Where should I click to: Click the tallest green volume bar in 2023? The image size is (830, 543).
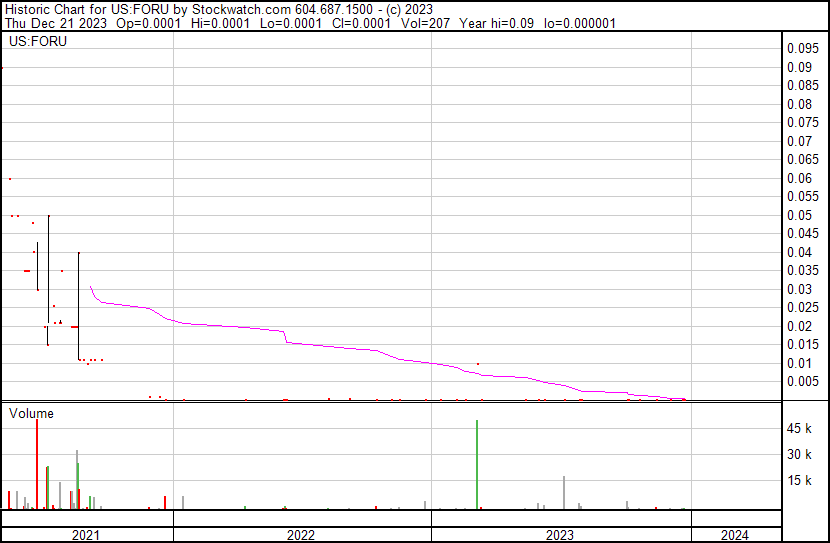477,464
